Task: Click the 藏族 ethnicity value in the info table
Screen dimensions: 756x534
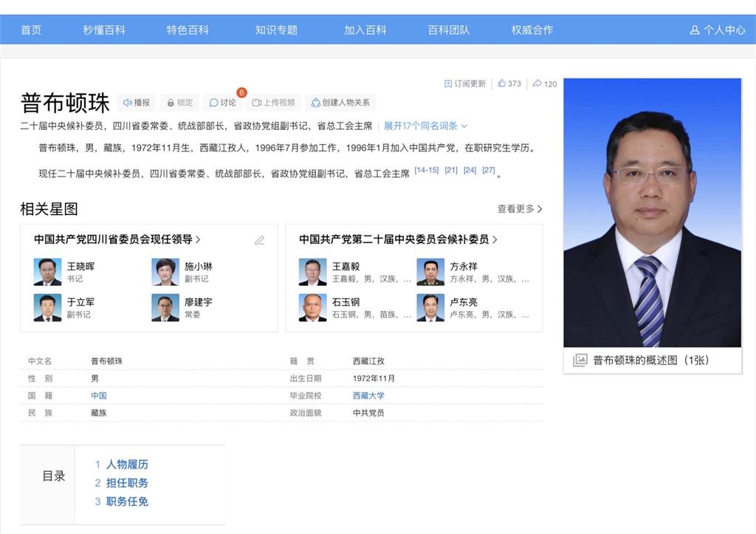Action: coord(99,413)
